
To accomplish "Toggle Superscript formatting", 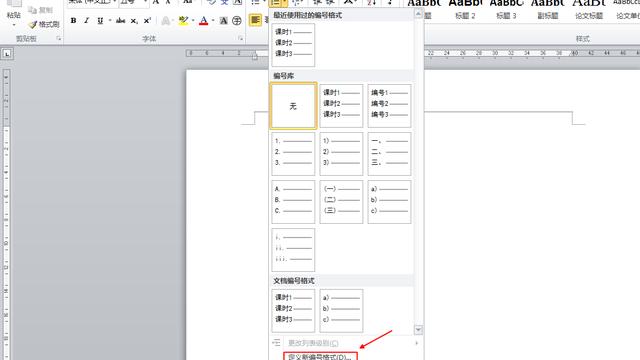I will click(147, 20).
